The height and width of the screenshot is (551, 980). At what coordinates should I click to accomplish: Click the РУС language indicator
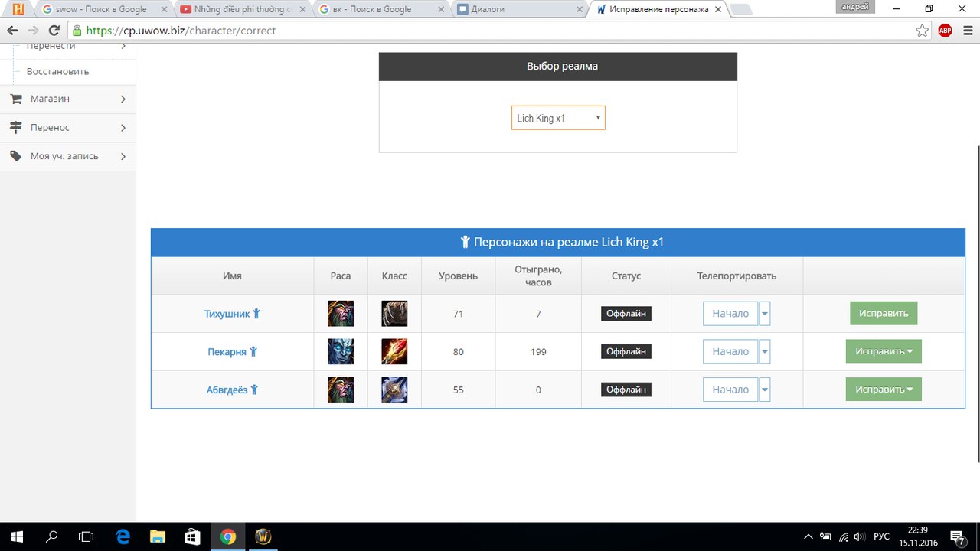pyautogui.click(x=882, y=536)
